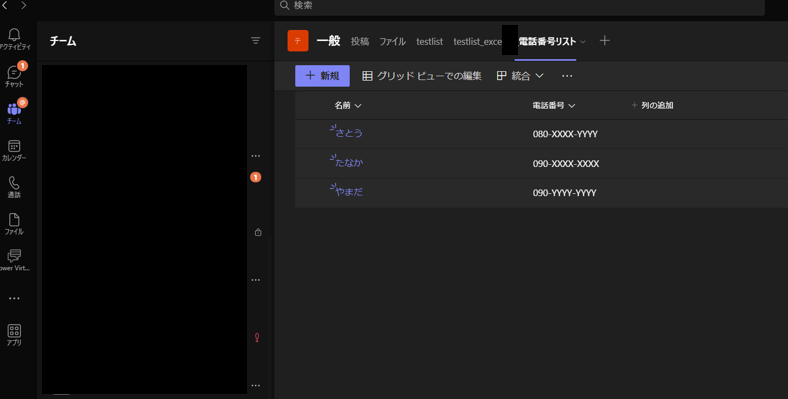The image size is (788, 399).
Task: Click 列の追加 to add column
Action: click(x=652, y=106)
